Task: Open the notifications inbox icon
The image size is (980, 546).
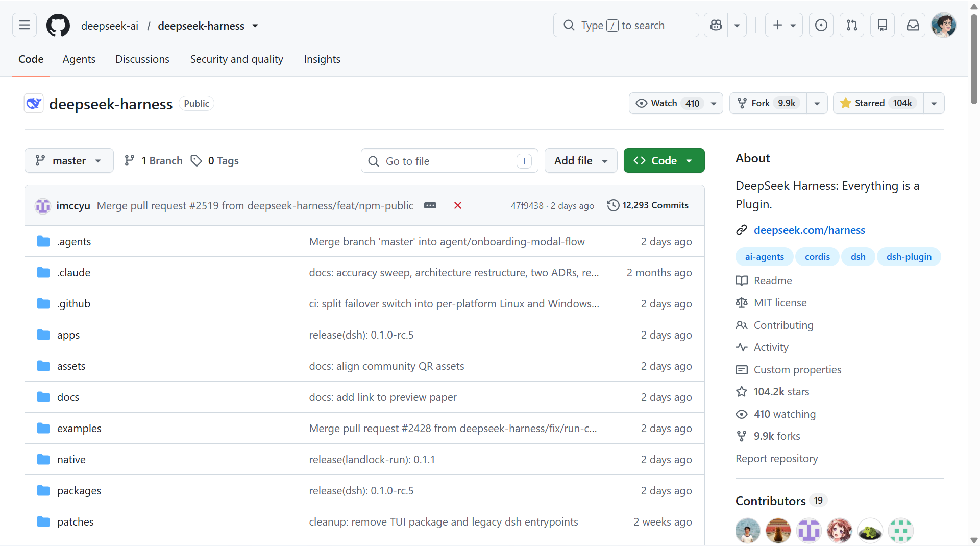Action: 913,25
